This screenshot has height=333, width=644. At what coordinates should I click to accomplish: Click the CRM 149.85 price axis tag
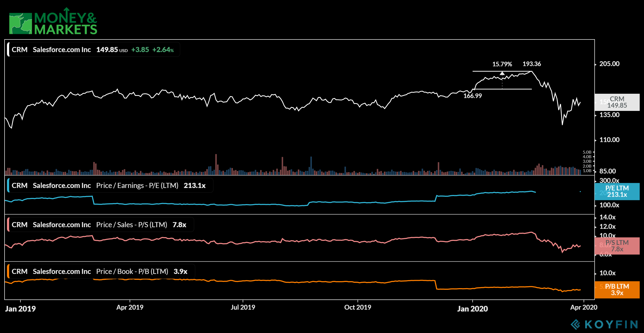[x=617, y=102]
